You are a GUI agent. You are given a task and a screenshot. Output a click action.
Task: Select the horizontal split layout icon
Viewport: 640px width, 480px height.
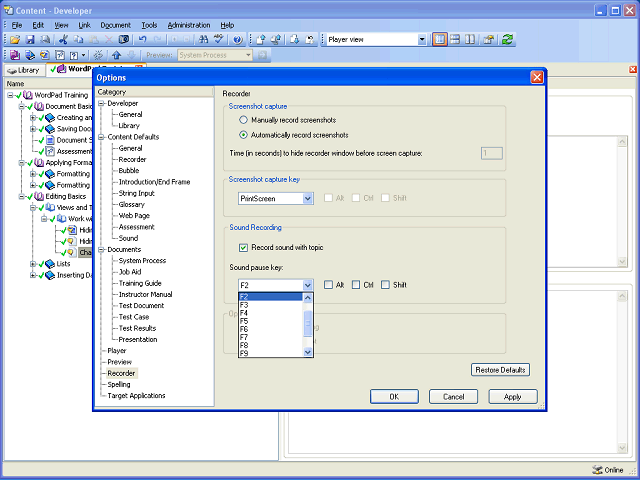[455, 40]
